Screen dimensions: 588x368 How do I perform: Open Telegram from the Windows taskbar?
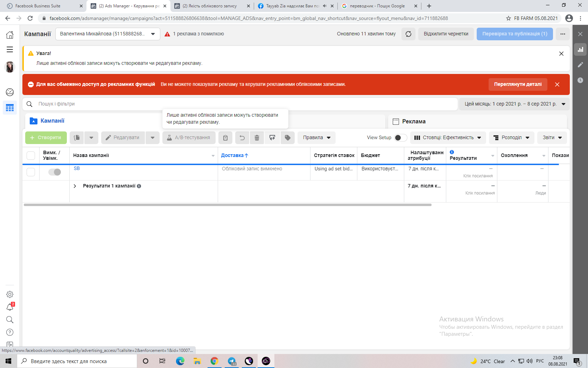232,361
